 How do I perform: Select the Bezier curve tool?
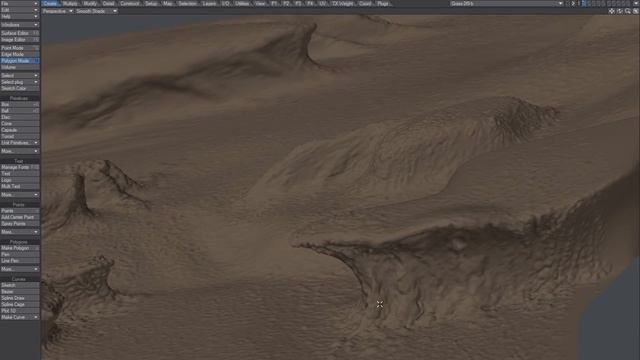coord(20,292)
